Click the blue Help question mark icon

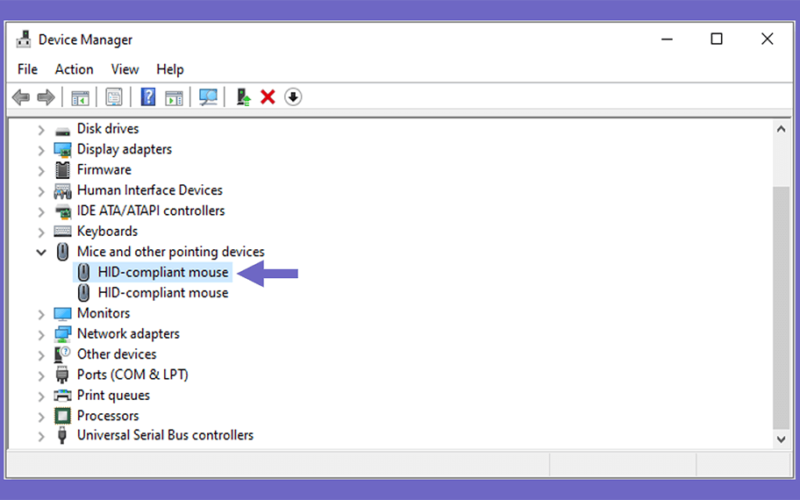tap(148, 97)
